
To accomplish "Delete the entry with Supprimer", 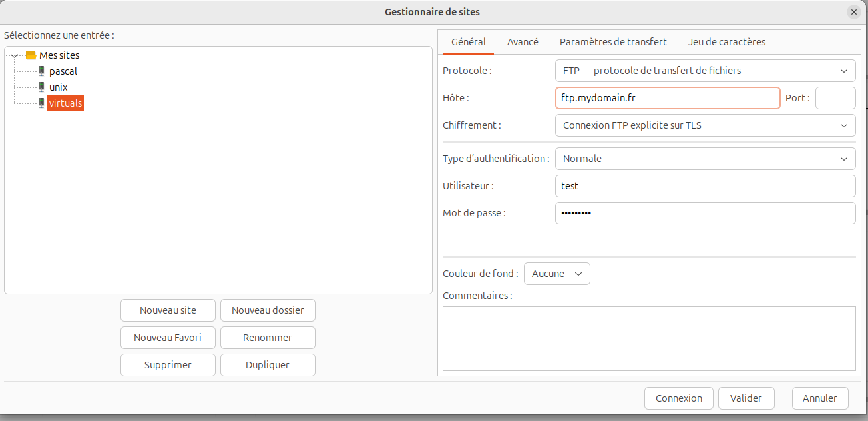I will click(167, 364).
